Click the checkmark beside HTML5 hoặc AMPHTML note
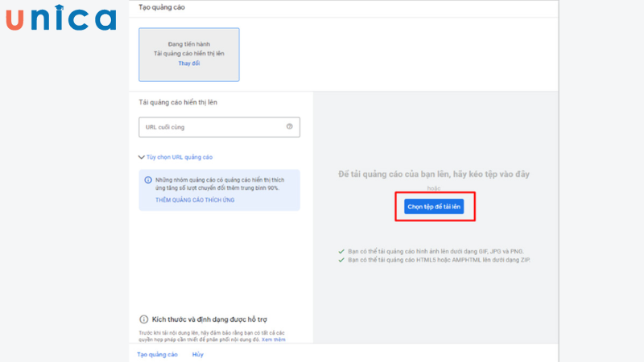Screen dimensions: 644x362 pyautogui.click(x=341, y=260)
